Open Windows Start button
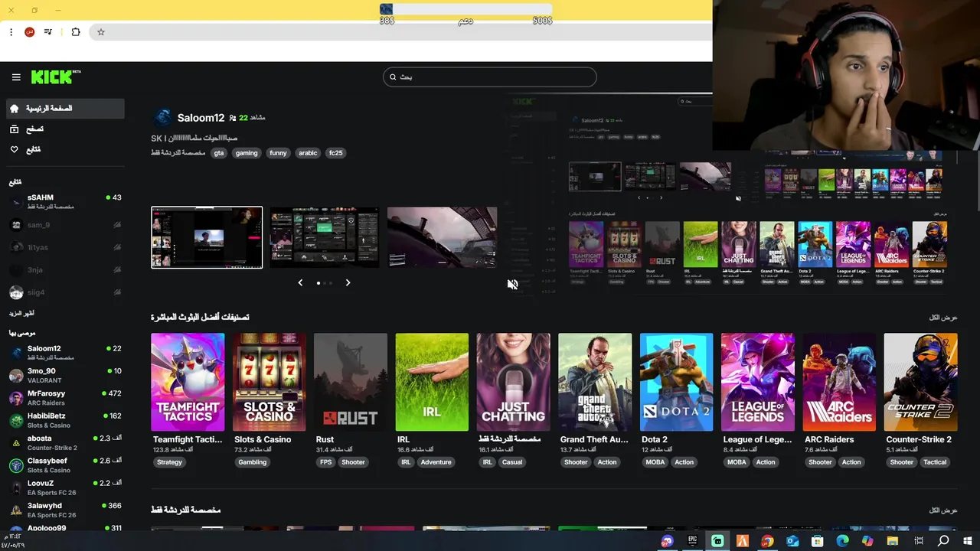Screen dimensions: 980x551 click(968, 541)
